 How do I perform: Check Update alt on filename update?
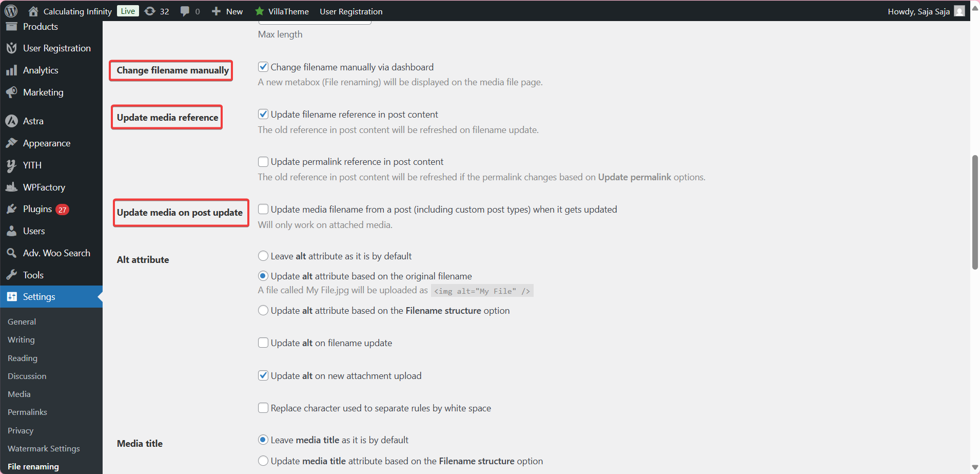tap(263, 343)
